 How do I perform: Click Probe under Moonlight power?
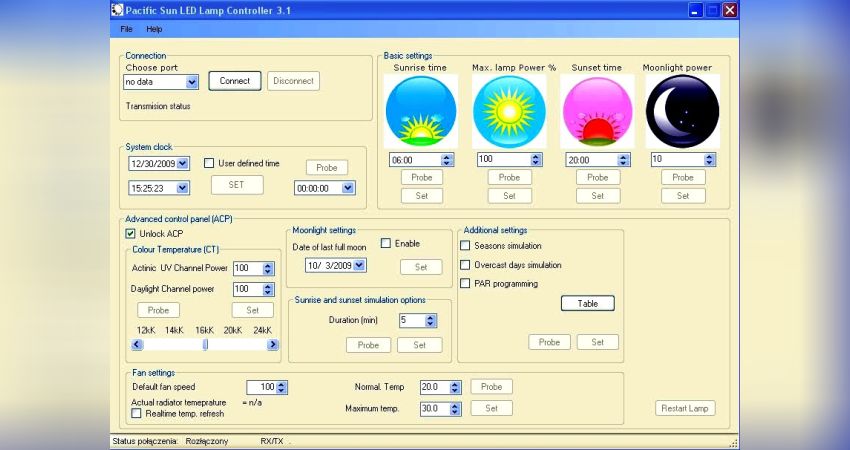[683, 177]
